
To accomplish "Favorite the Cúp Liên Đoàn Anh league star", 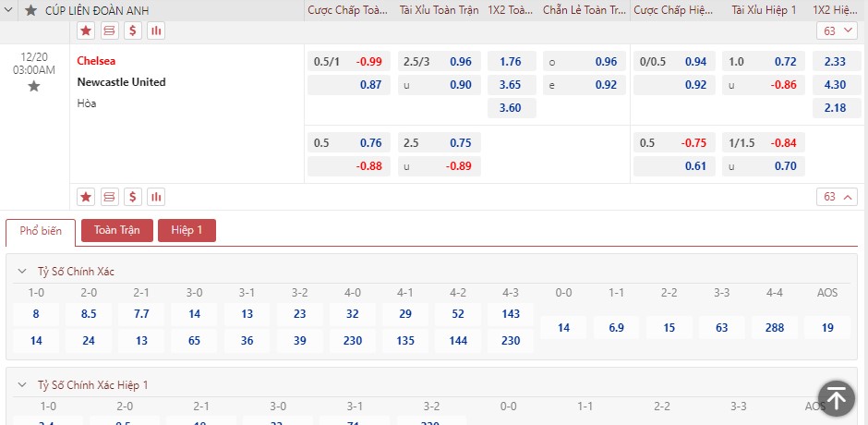I will [x=31, y=10].
